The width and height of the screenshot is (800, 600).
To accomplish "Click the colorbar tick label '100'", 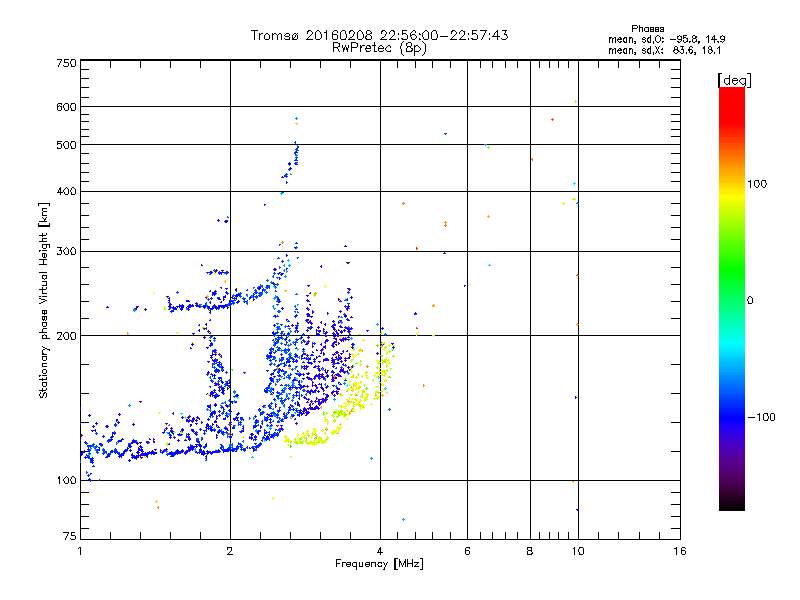I will pyautogui.click(x=757, y=184).
